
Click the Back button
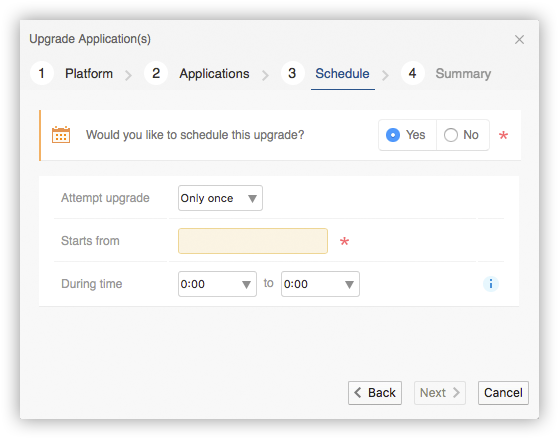pos(375,393)
